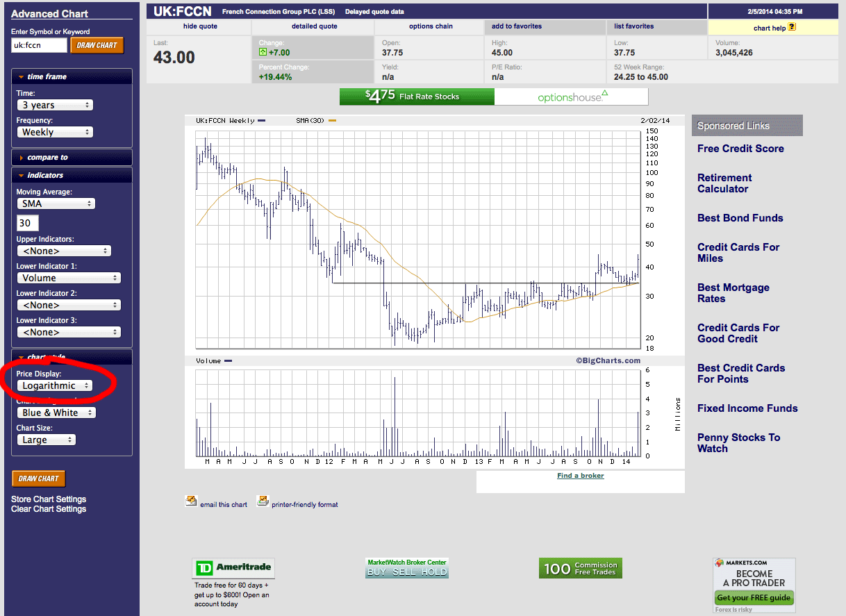
Task: Open the detailed quote tab
Action: point(314,26)
